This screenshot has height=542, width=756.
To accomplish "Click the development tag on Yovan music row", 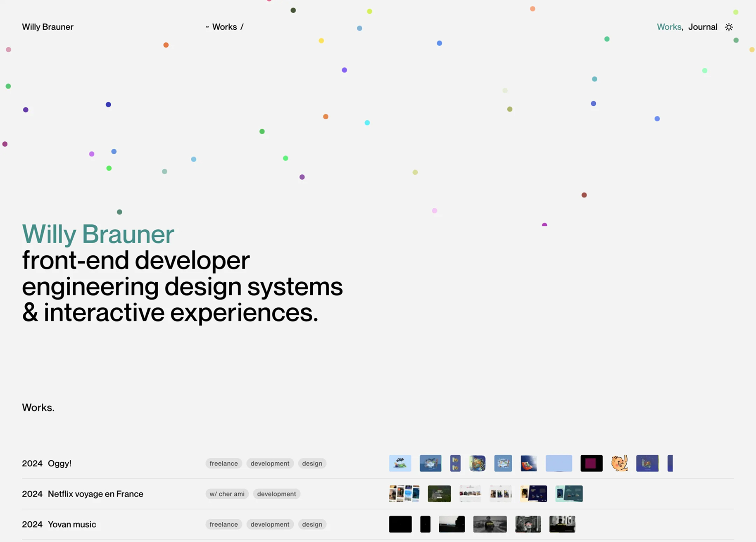I will point(270,525).
